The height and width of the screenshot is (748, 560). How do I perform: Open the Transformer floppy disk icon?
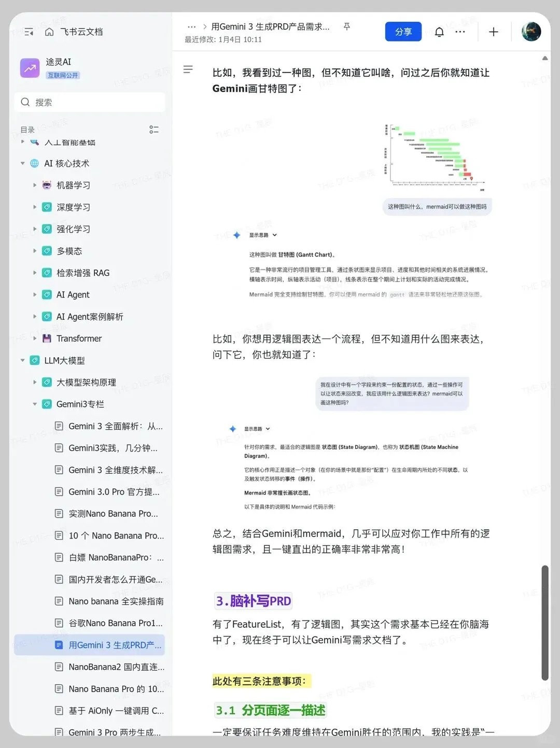point(47,338)
